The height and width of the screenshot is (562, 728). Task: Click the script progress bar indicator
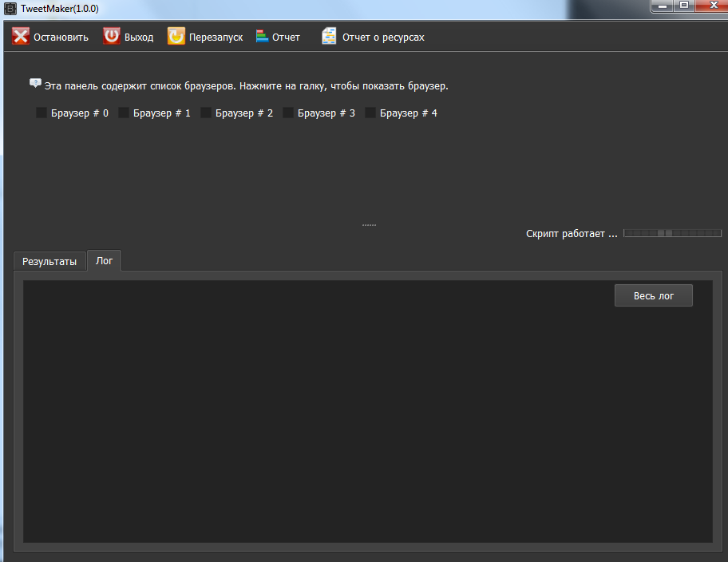[671, 233]
